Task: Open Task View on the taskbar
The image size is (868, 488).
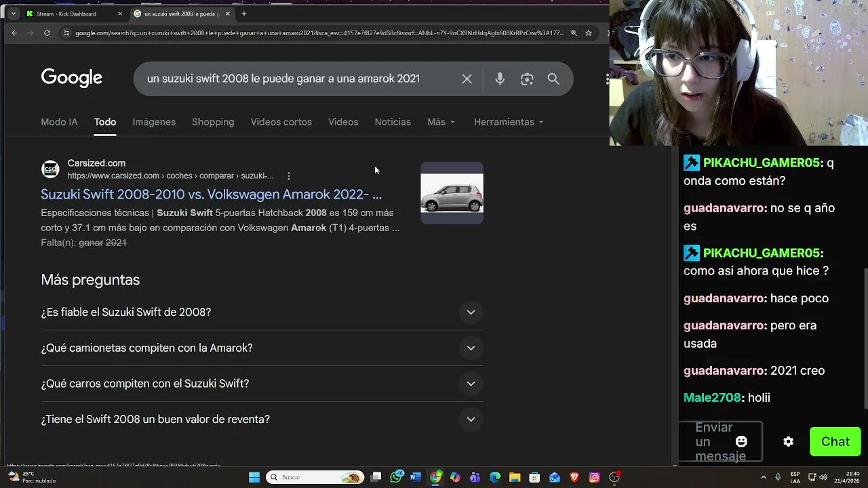Action: point(376,477)
